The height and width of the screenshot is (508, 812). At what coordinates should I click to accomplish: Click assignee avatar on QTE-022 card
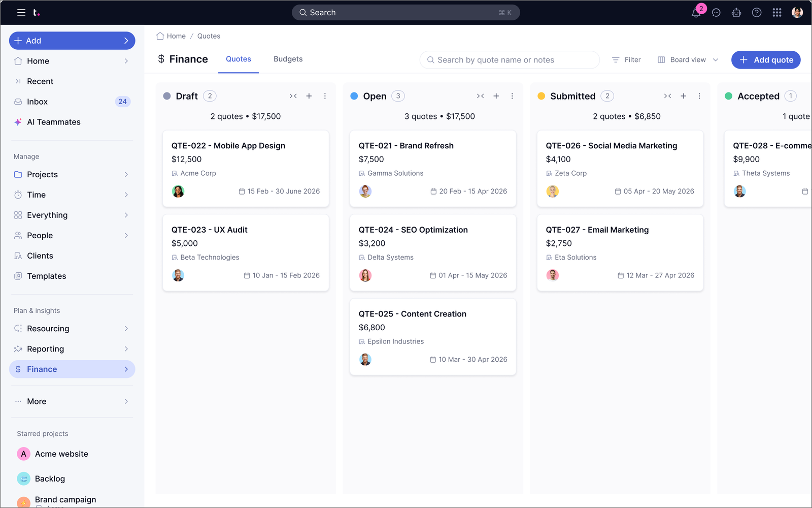click(x=178, y=192)
